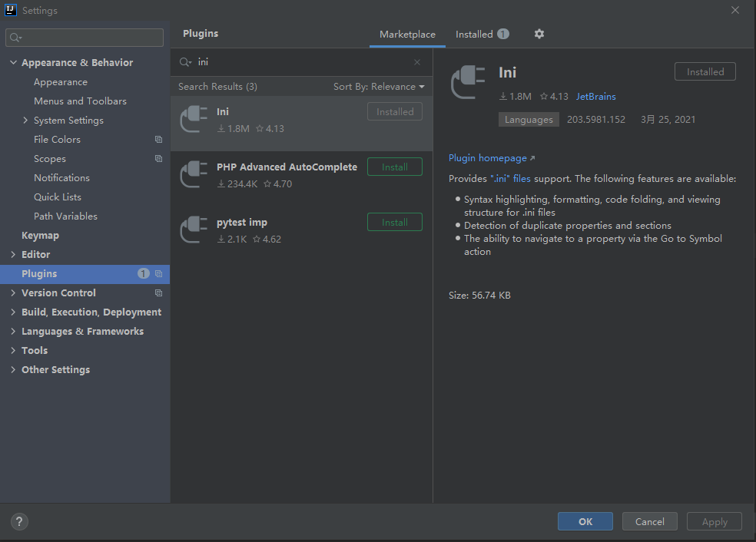The width and height of the screenshot is (756, 542).
Task: Open Keymap settings page
Action: [x=41, y=236]
